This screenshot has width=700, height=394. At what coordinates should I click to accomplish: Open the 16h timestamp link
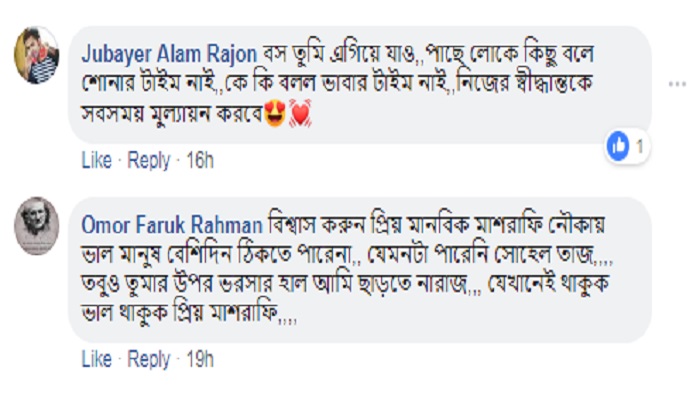pyautogui.click(x=200, y=160)
